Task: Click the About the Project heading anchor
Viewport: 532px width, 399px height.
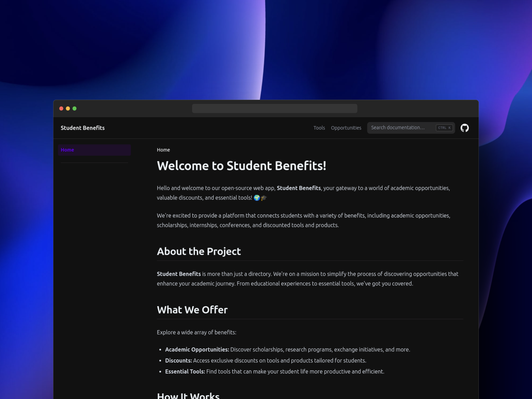Action: tap(199, 251)
